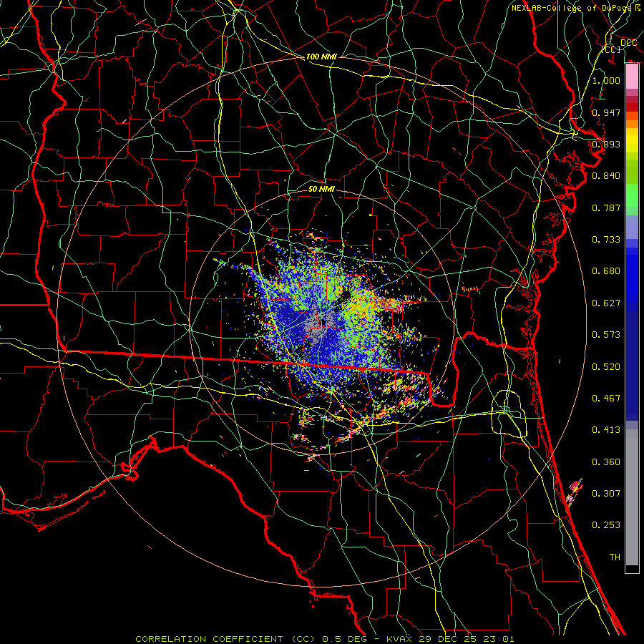This screenshot has width=644, height=644.
Task: Click the 50 NMI range ring label
Action: (321, 189)
